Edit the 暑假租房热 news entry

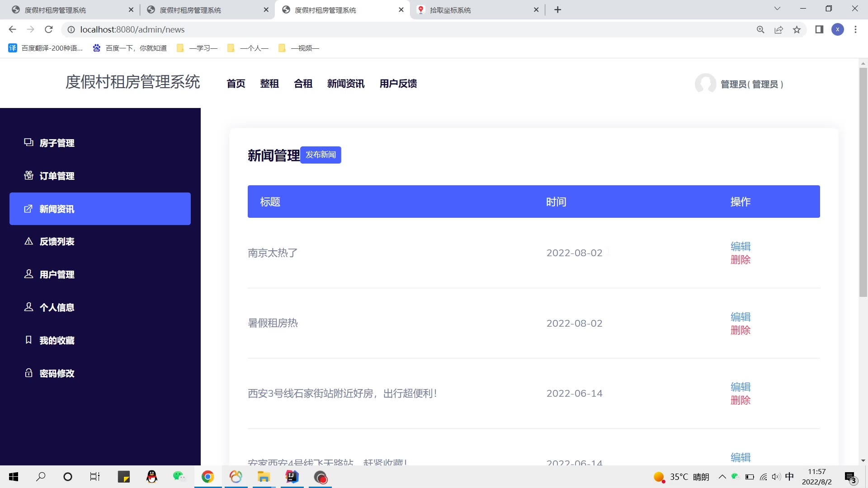pos(740,317)
